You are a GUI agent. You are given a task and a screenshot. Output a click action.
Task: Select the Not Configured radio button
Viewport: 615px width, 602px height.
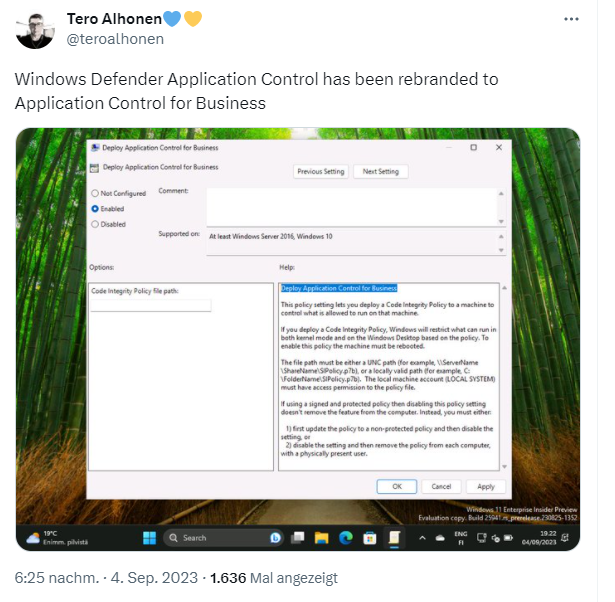pos(95,193)
